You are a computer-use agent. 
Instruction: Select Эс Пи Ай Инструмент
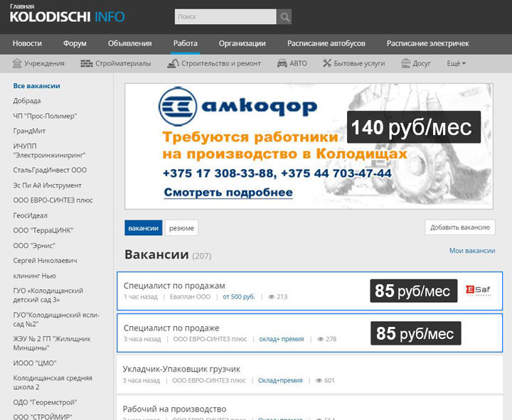pos(48,185)
